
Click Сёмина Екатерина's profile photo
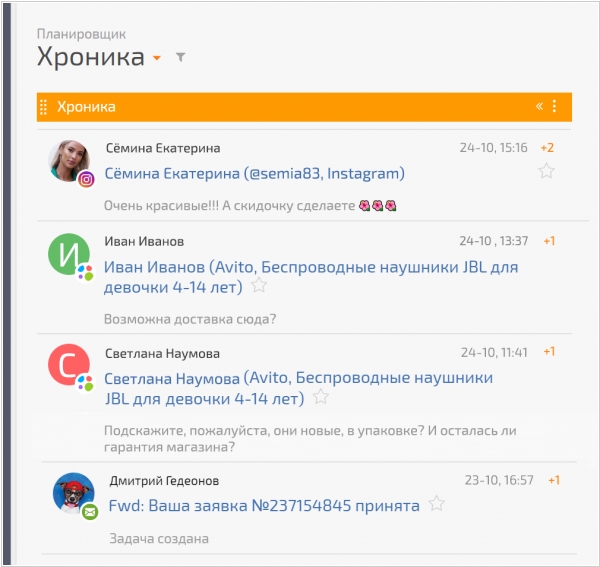point(69,161)
